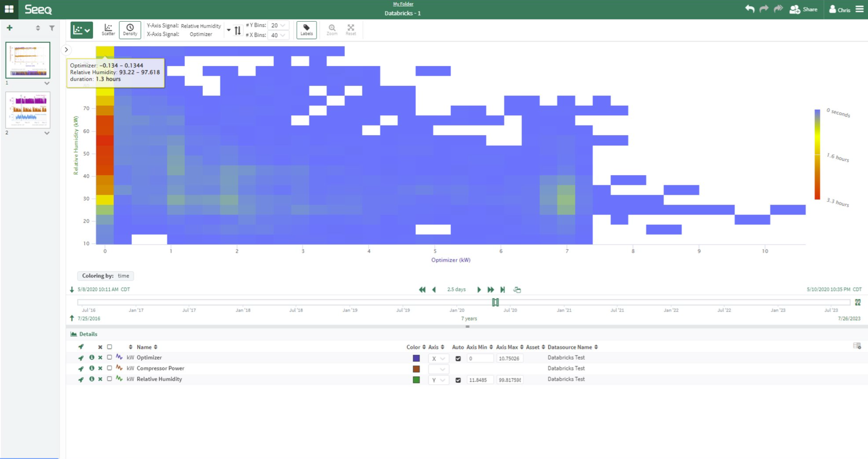The image size is (868, 459).
Task: Open the Chris user account menu
Action: [x=840, y=9]
